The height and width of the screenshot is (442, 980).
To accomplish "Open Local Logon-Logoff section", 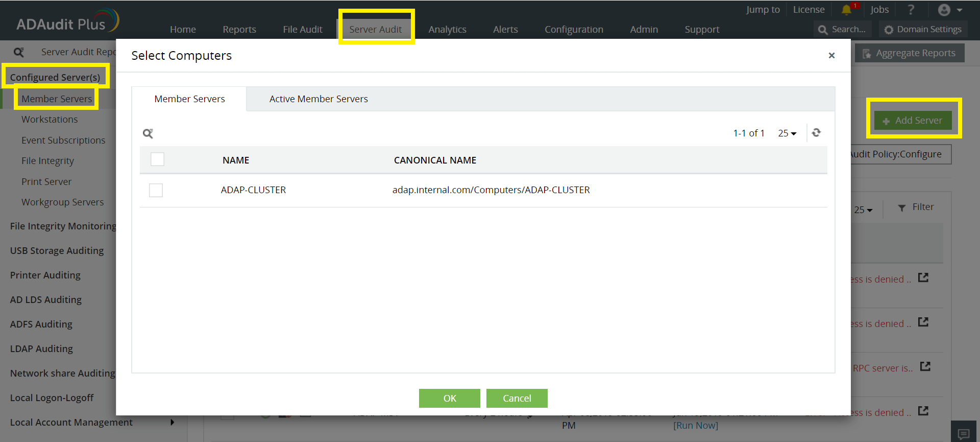I will point(52,398).
